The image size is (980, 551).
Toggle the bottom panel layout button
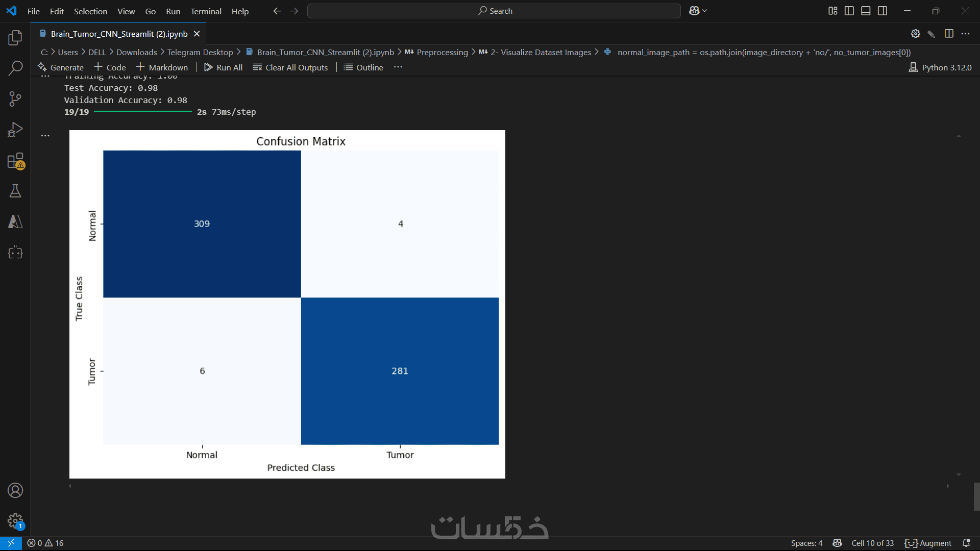coord(866,11)
